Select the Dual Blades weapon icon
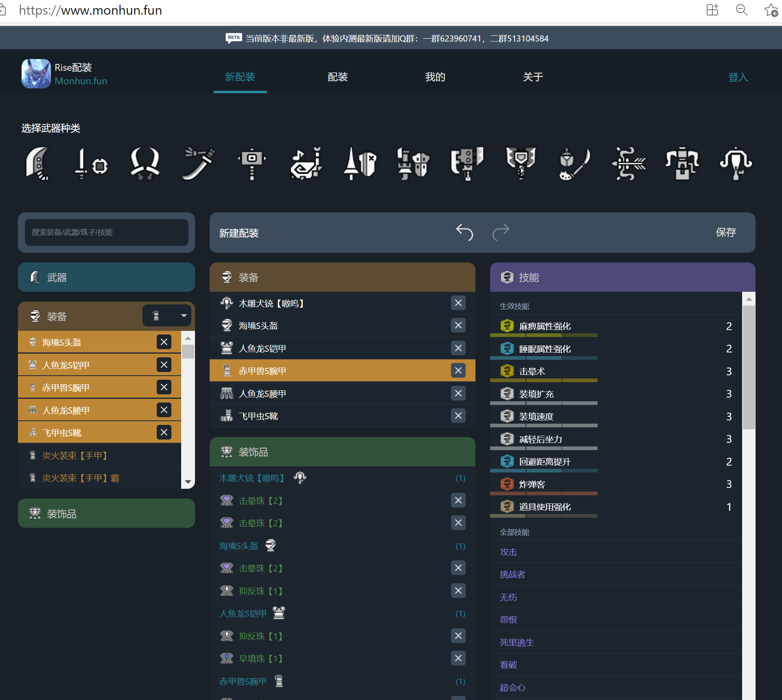782x700 pixels. (x=145, y=164)
